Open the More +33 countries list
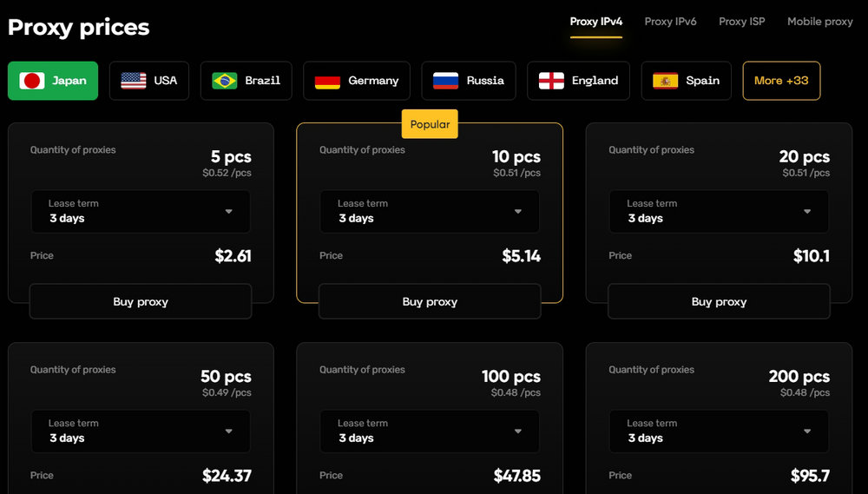The width and height of the screenshot is (868, 494). coord(781,81)
